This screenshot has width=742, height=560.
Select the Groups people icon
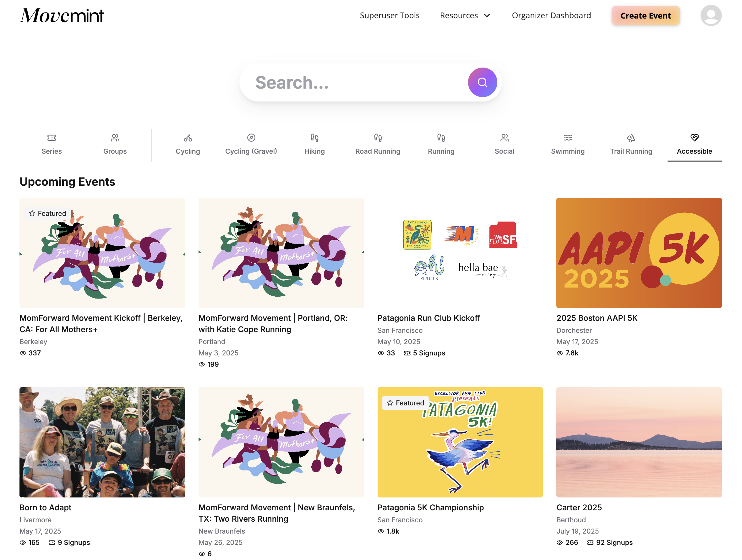point(115,138)
